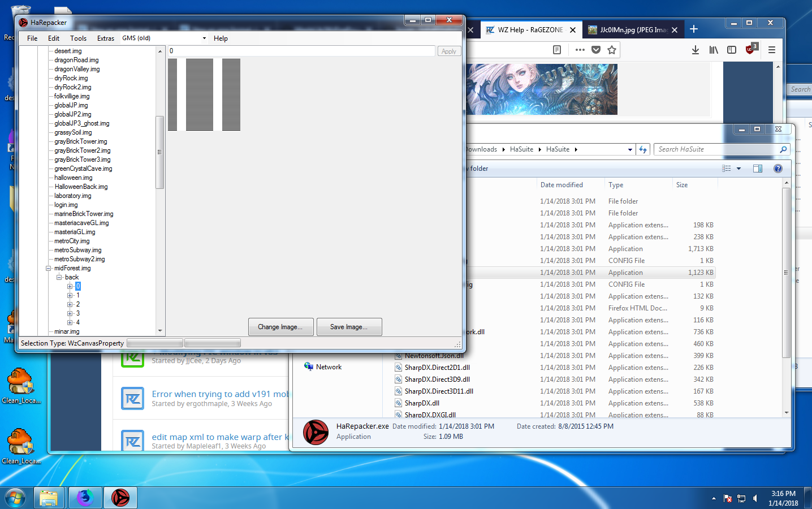Bookmark this page with star icon

pyautogui.click(x=612, y=50)
